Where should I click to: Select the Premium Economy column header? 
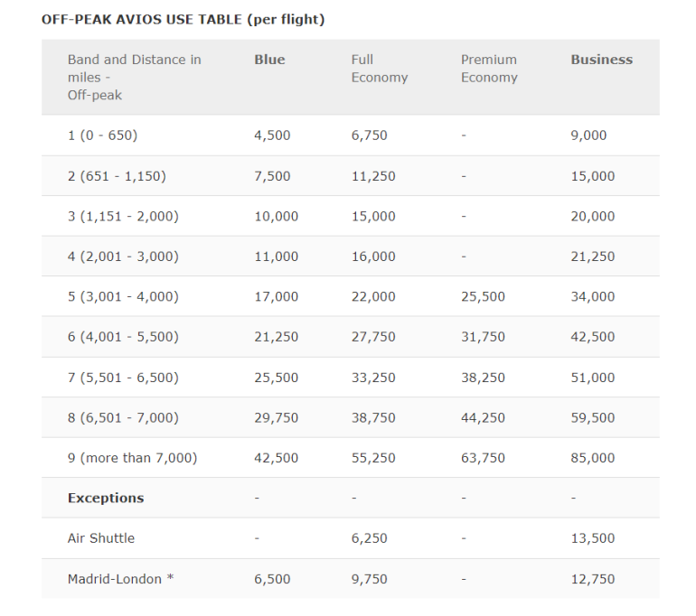click(489, 69)
